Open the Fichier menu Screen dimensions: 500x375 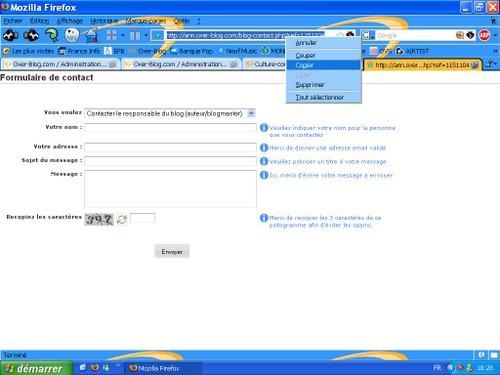click(x=13, y=21)
